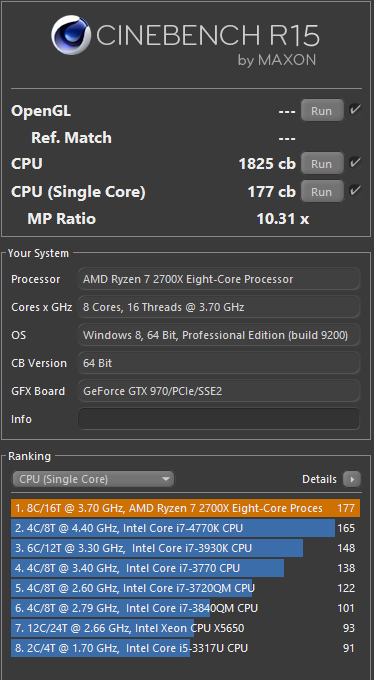Run the CPU (Single Core) benchmark
This screenshot has width=374, height=680.
[x=322, y=191]
